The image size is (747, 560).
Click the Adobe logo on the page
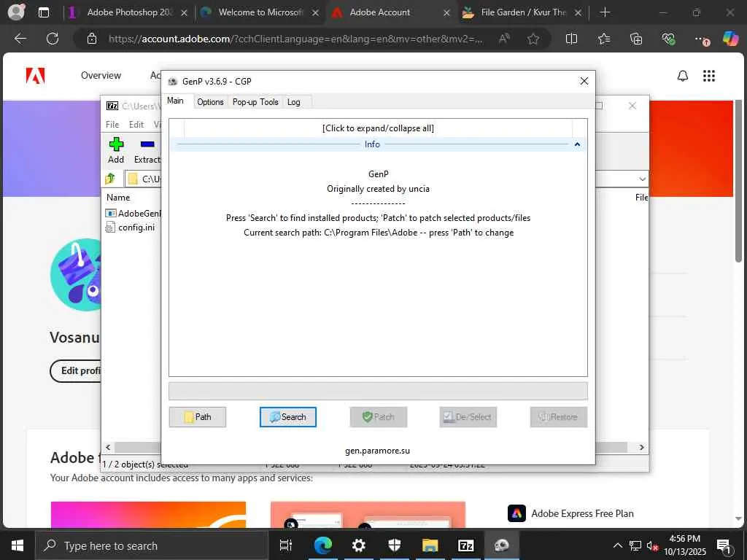coord(35,76)
